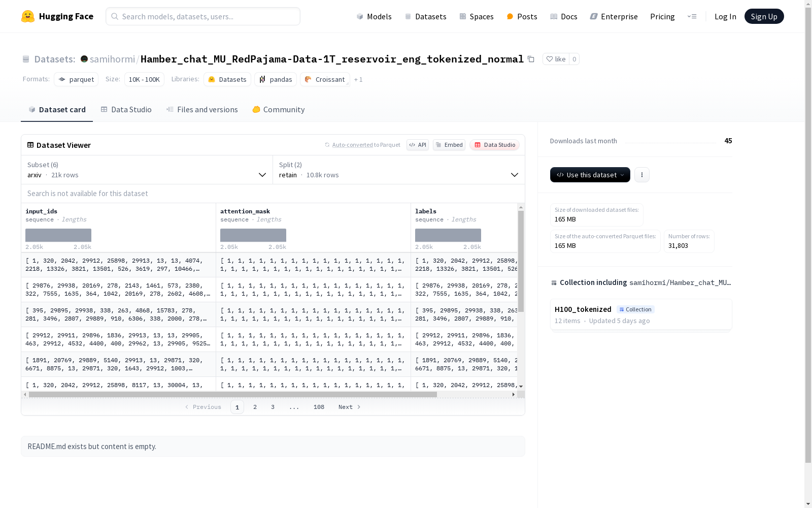Screen dimensions: 812x508
Task: Click the Croissant library tag
Action: pyautogui.click(x=325, y=79)
